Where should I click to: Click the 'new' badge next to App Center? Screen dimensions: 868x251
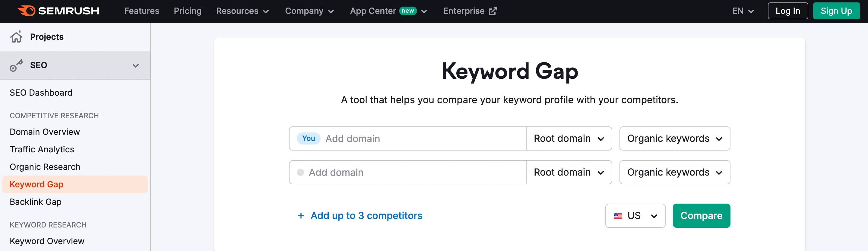(x=408, y=11)
